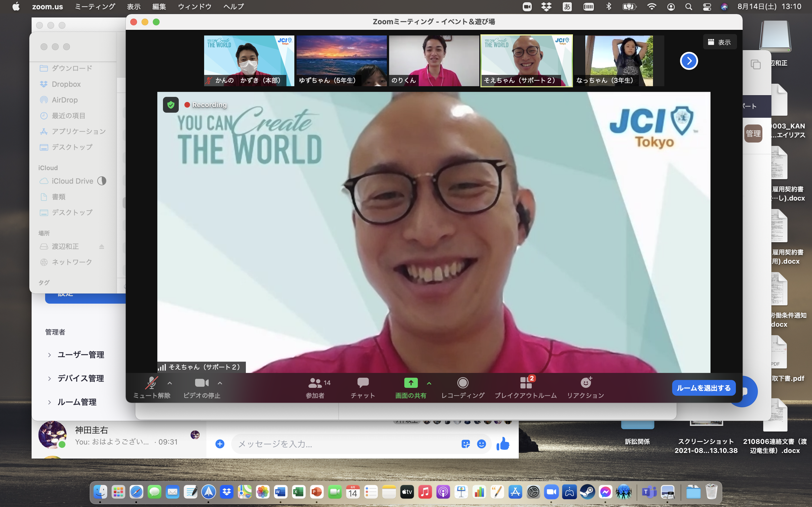This screenshot has width=812, height=507.
Task: Open the ウィンドウ menu
Action: (195, 7)
